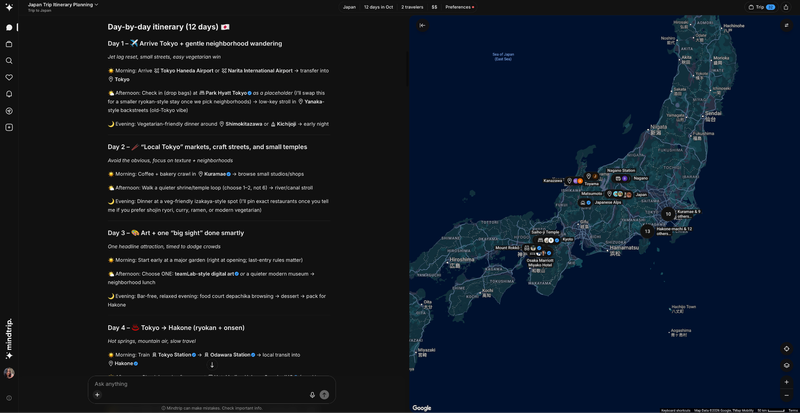Open the user profile avatar

(x=9, y=373)
